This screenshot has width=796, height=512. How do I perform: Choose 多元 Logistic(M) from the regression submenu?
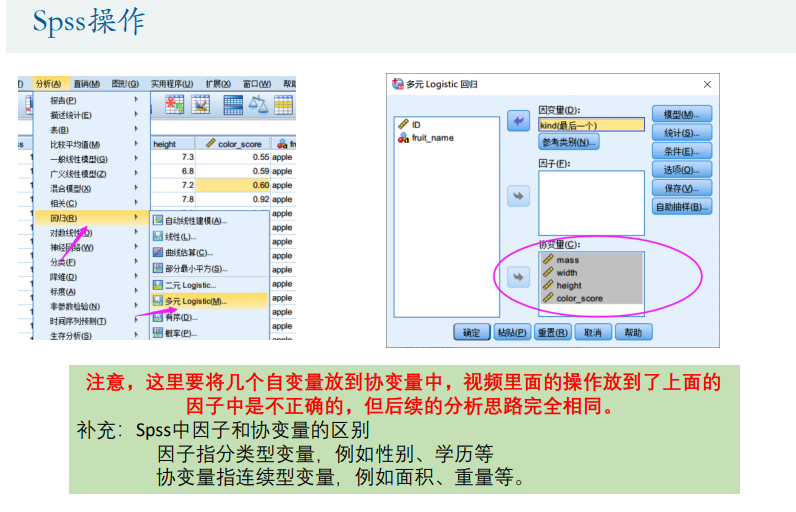(x=196, y=300)
